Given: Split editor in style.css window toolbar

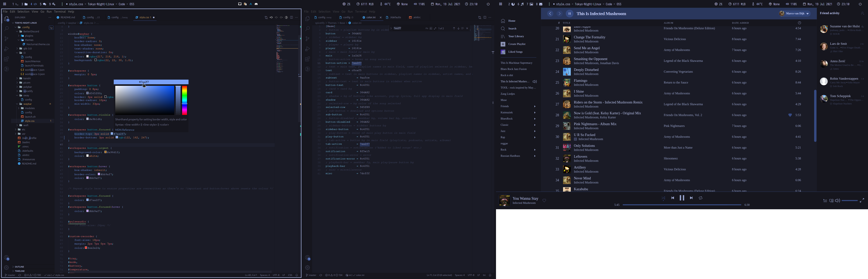Looking at the screenshot, I should 291,17.
